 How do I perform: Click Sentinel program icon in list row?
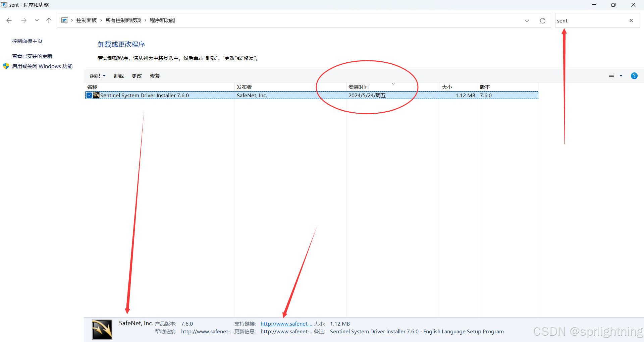pyautogui.click(x=96, y=95)
